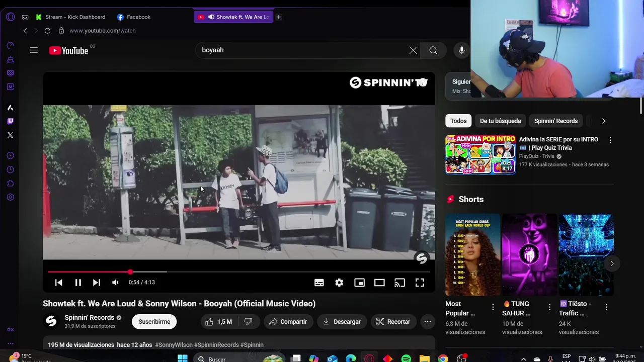
Task: Show next Shorts with arrow
Action: (x=612, y=263)
